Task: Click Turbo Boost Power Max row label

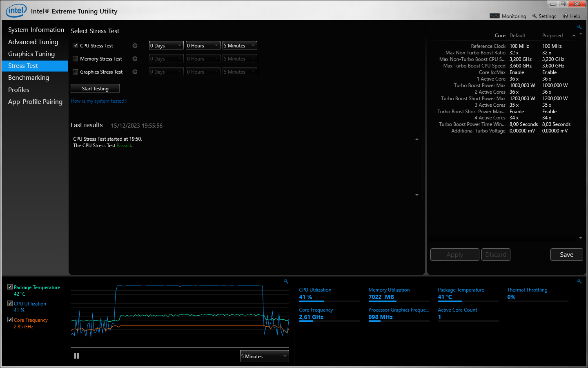Action: click(480, 85)
